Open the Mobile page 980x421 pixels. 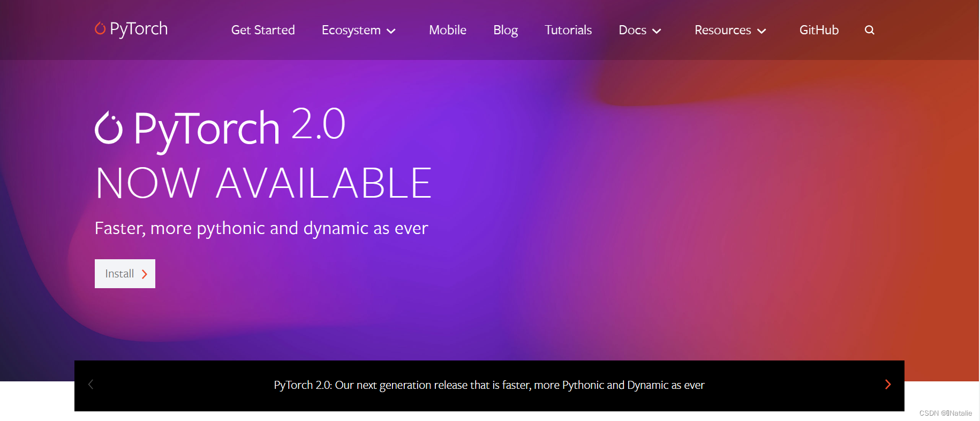448,30
